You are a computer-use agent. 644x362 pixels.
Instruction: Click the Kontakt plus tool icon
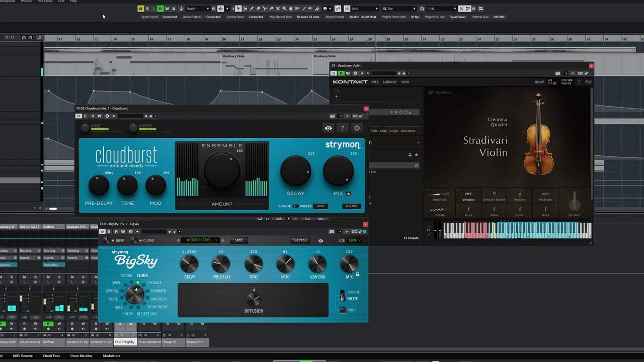337,97
